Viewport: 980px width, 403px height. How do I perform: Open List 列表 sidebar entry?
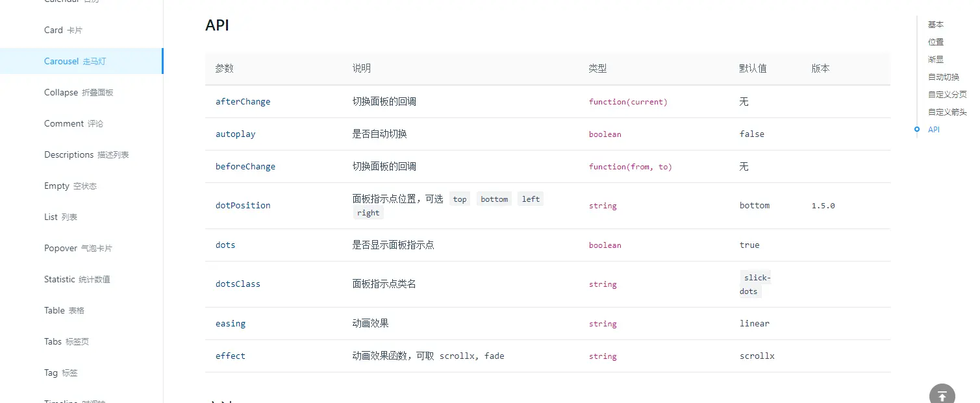tap(60, 217)
